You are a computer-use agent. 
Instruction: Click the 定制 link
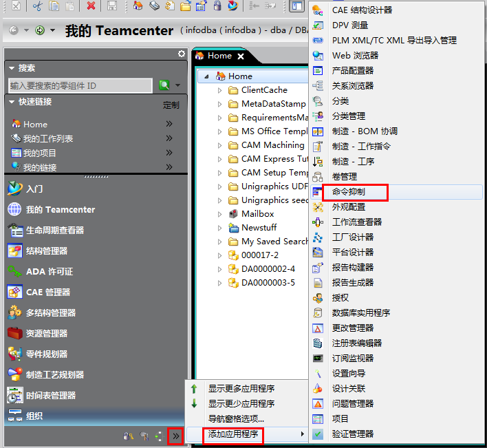pyautogui.click(x=171, y=105)
